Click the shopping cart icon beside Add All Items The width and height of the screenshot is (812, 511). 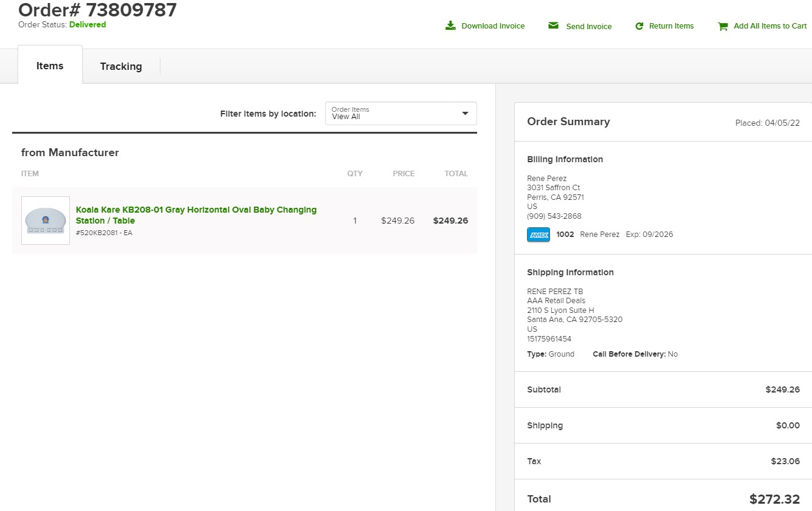pyautogui.click(x=723, y=26)
